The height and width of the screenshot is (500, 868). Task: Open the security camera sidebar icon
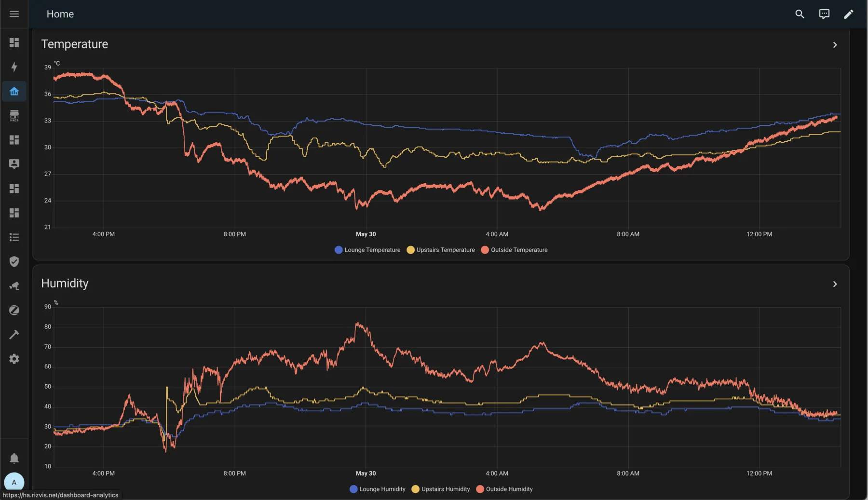[14, 286]
